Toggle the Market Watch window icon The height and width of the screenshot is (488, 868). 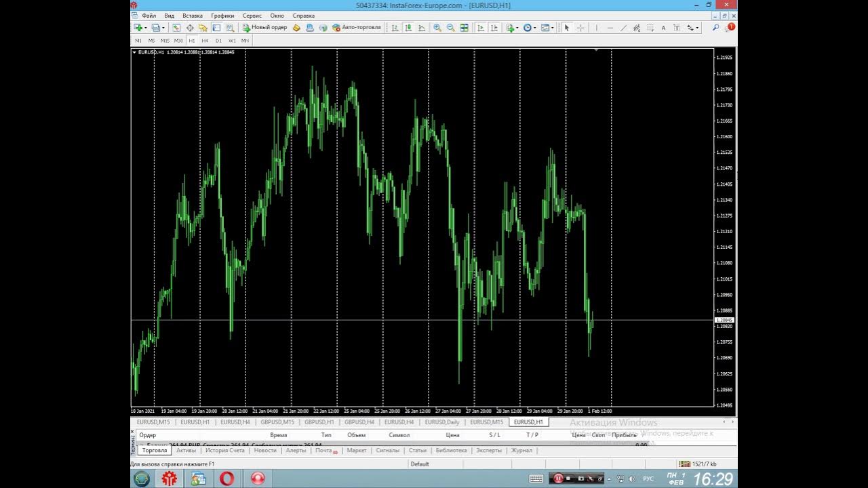point(176,28)
